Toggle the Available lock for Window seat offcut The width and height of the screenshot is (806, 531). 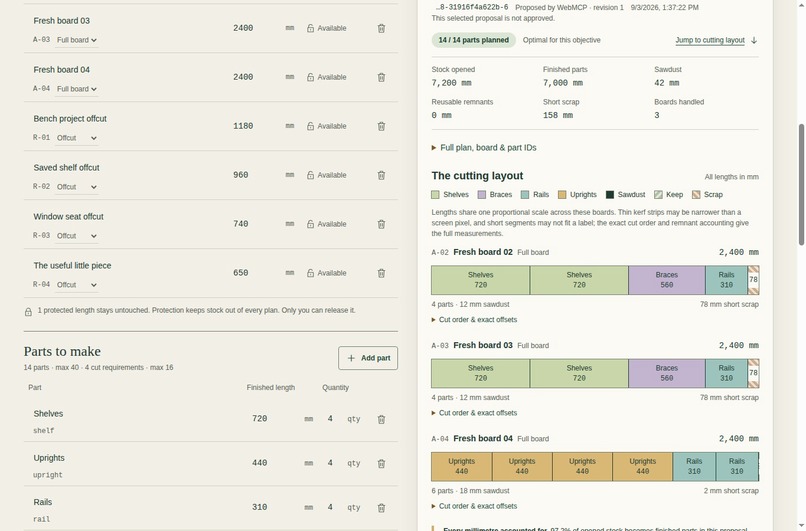pos(326,224)
